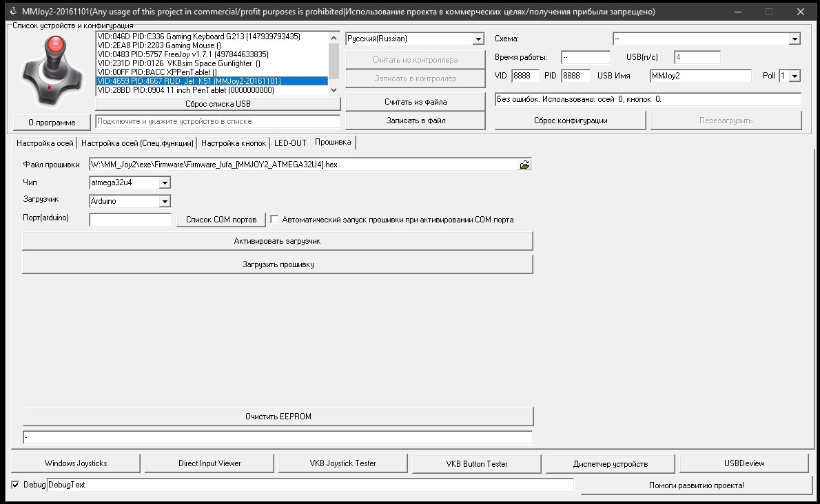
Task: Click the app icon in title bar
Action: coord(12,12)
